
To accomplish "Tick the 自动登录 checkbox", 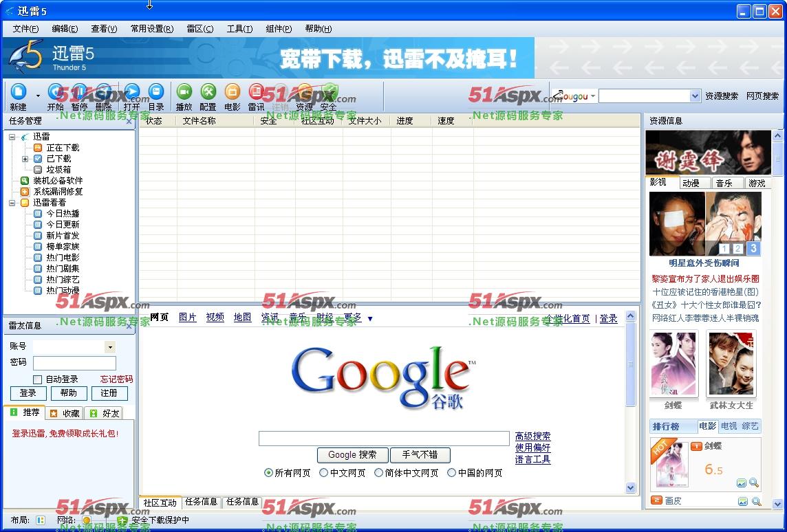I will click(x=37, y=379).
